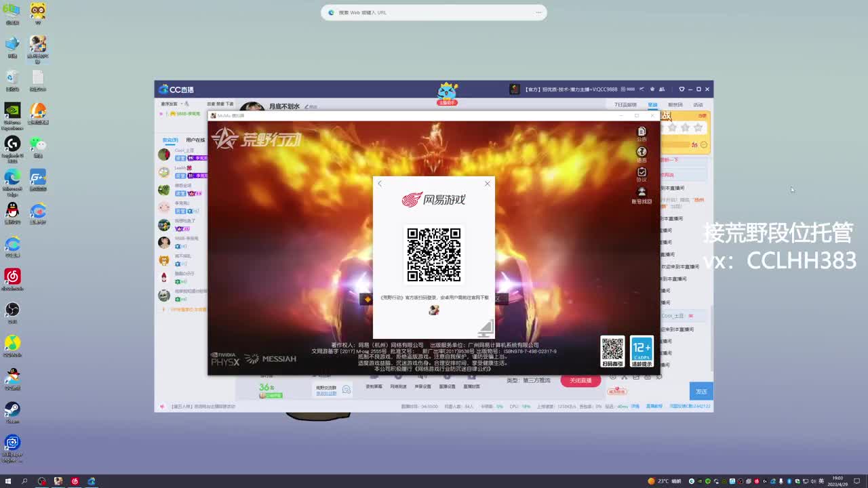Open the OBS Studio desktop icon
Viewport: 868px width, 488px height.
pyautogui.click(x=12, y=312)
